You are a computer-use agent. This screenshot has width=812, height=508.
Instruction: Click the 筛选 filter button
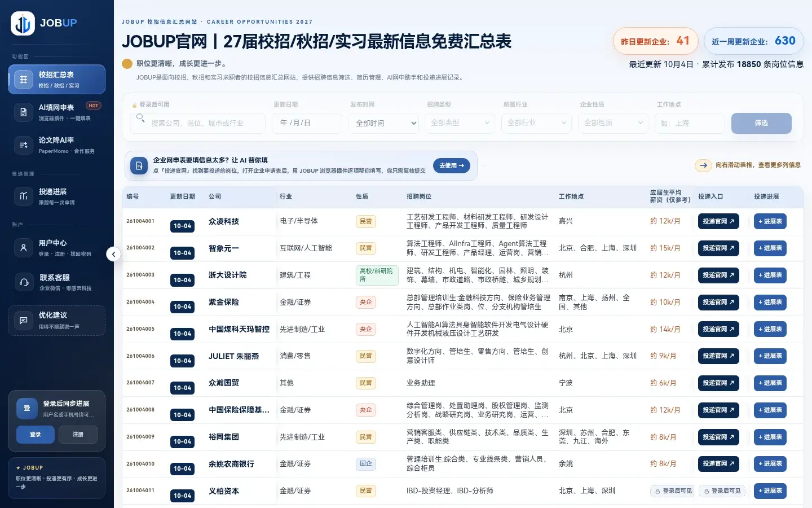point(761,123)
